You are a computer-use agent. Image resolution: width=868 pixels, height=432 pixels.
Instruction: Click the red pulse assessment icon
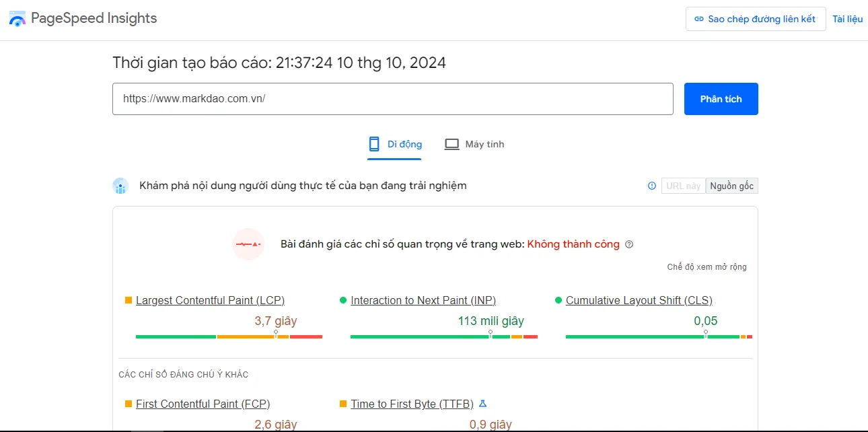(248, 244)
